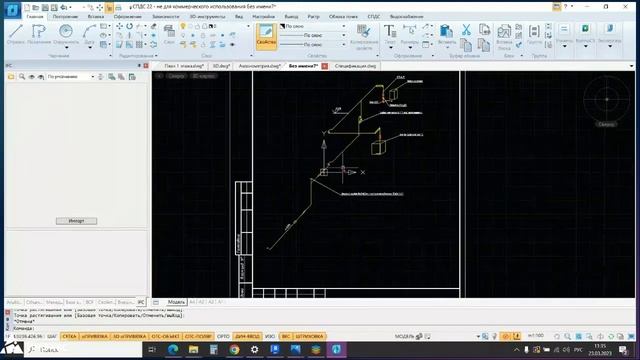Toggle ОРТО mode in status bar
This screenshot has width=640, height=360.
(x=223, y=336)
